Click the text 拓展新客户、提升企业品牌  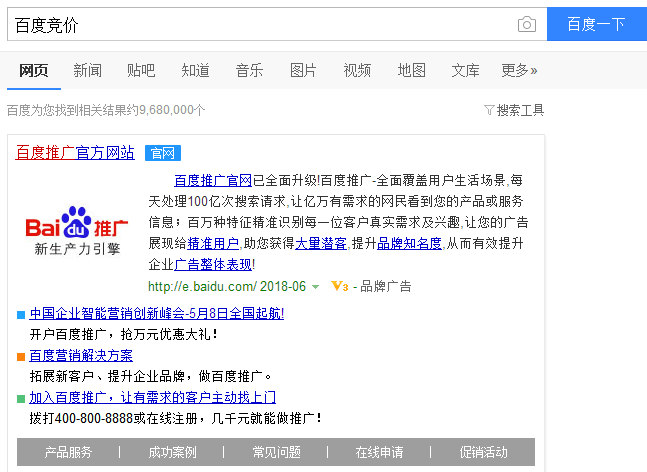(x=107, y=376)
